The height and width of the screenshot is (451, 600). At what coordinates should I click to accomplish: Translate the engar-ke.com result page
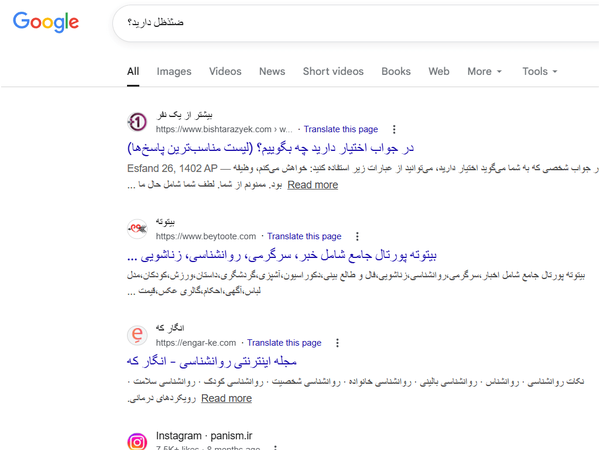(284, 343)
